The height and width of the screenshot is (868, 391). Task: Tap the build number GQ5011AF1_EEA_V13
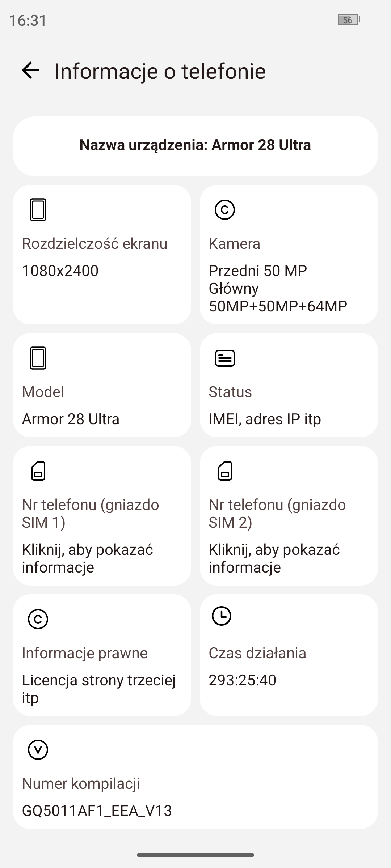(97, 811)
